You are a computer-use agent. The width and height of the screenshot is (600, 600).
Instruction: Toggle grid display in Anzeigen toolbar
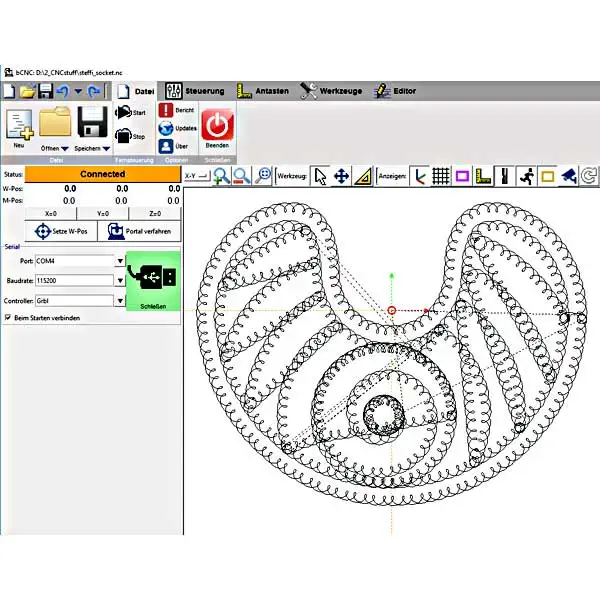441,176
